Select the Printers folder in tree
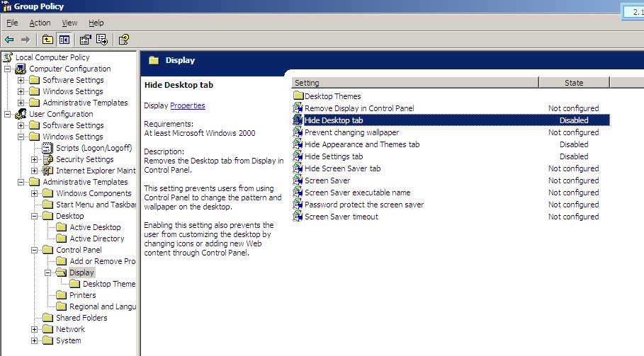The width and height of the screenshot is (644, 356). (x=82, y=295)
